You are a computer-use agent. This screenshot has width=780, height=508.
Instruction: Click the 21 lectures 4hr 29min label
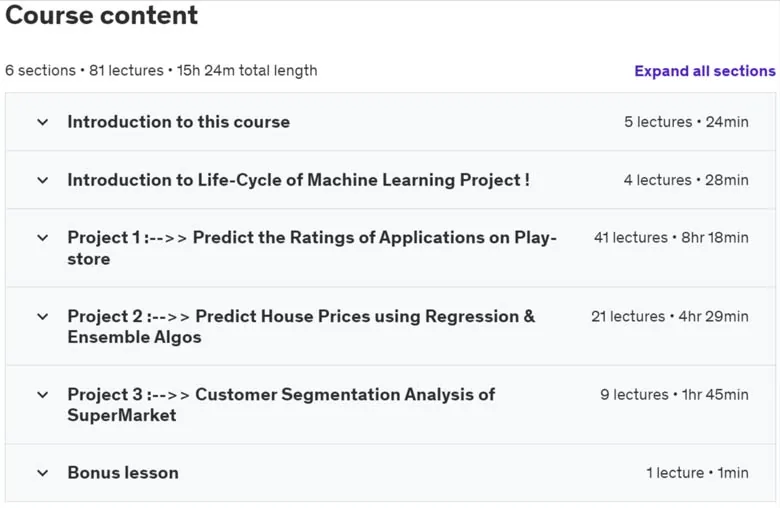pos(670,316)
